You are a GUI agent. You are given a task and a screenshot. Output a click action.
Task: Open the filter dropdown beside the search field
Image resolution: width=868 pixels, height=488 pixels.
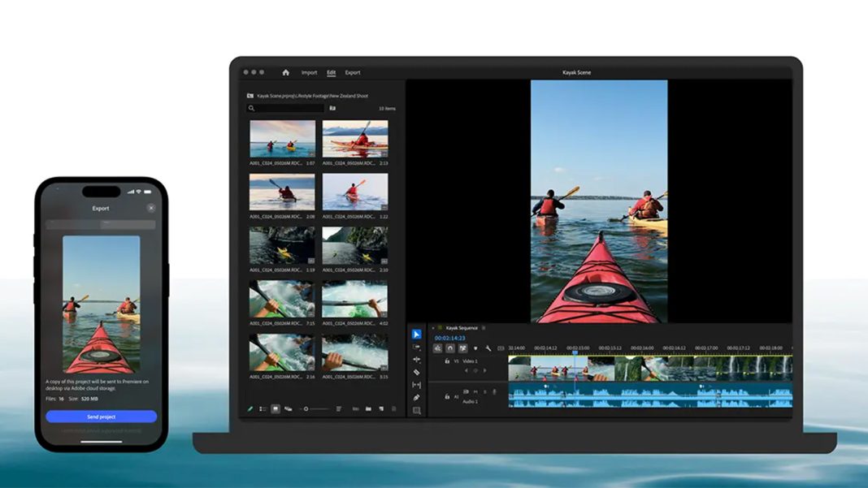coord(332,108)
